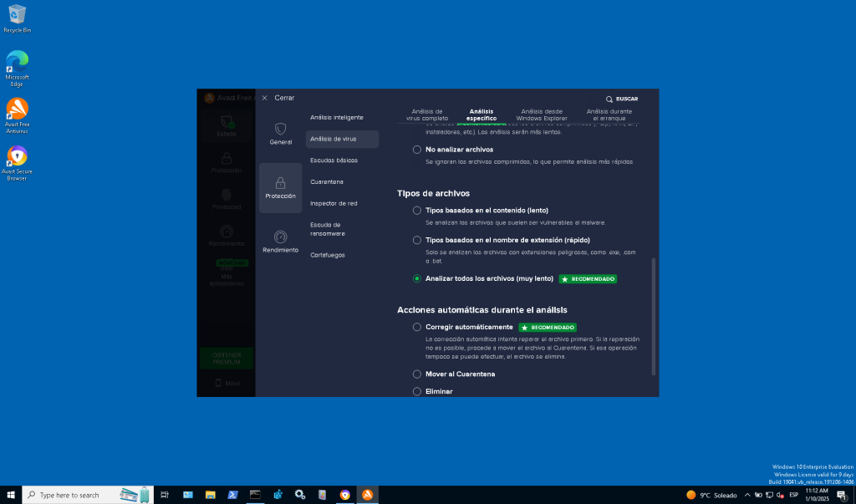The image size is (856, 504).
Task: Open 'Inspector de red' settings
Action: click(334, 204)
